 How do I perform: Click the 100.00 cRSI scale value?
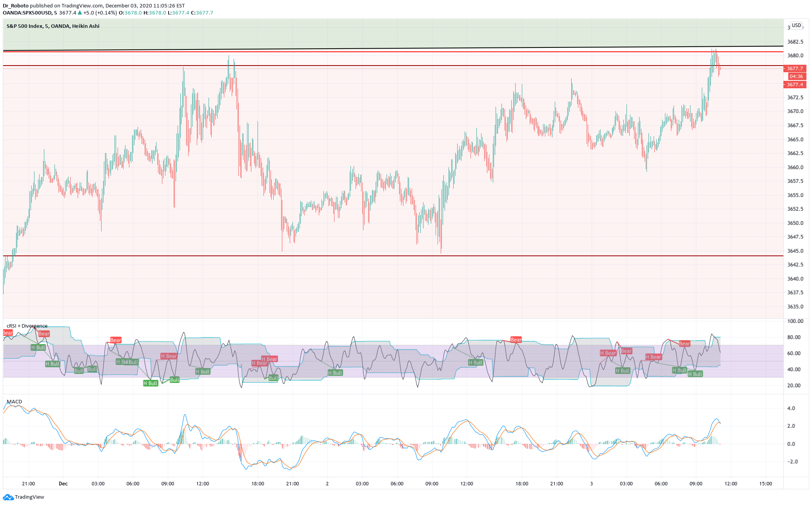795,321
